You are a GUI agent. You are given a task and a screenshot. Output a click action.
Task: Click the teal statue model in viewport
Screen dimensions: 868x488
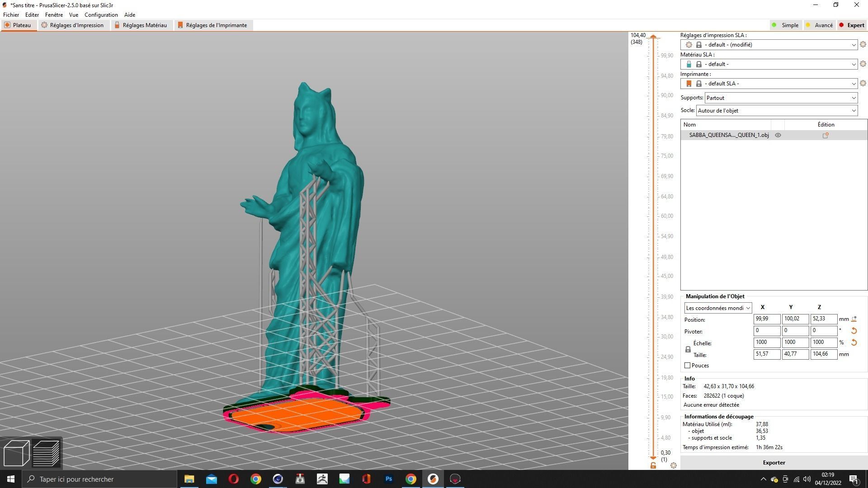(312, 244)
